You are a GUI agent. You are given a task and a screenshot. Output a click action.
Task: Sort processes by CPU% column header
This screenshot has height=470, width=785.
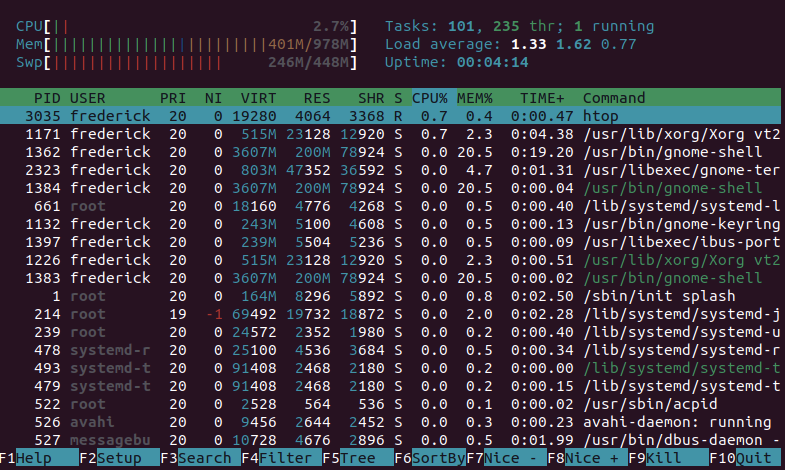coord(430,98)
